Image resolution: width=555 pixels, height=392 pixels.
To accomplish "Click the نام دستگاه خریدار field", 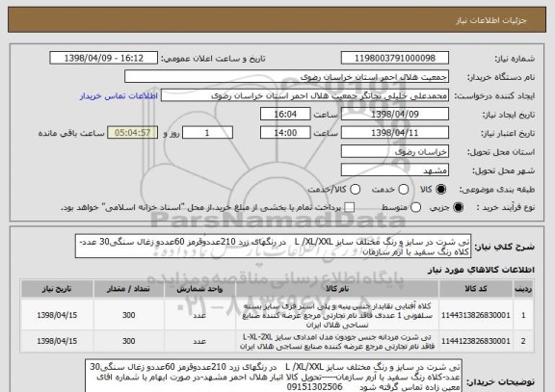I will 287,77.
